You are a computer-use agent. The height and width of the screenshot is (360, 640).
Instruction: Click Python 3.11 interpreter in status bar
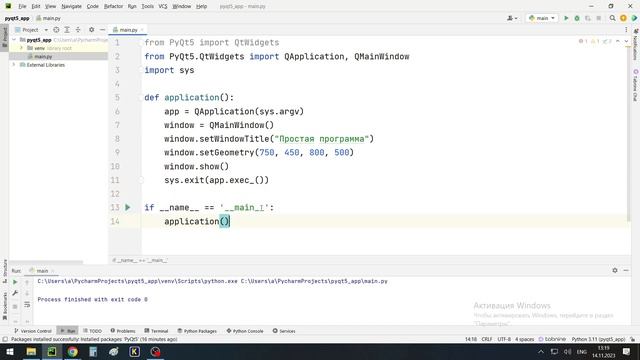click(x=598, y=339)
